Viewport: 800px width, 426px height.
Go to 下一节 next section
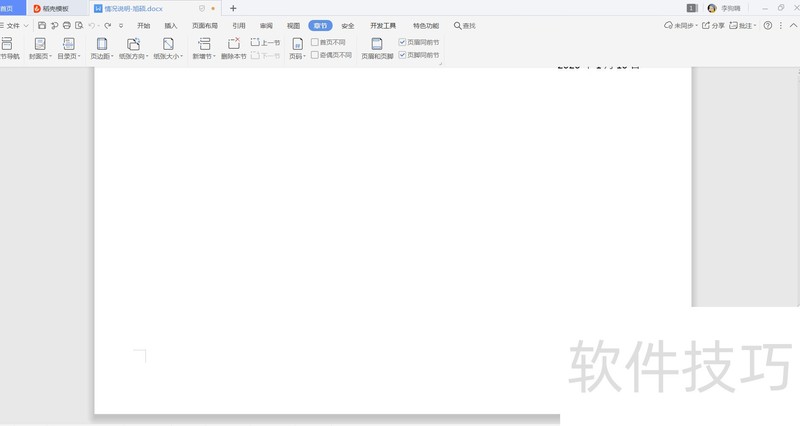coord(265,55)
